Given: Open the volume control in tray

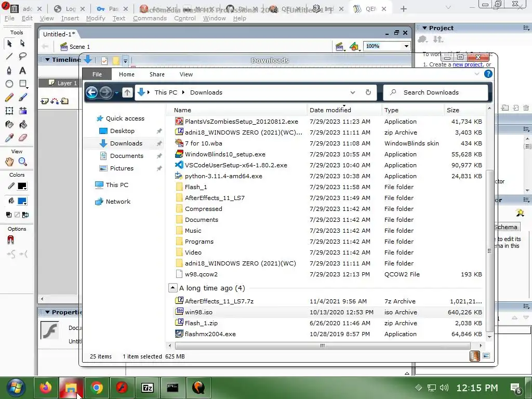Looking at the screenshot, I should coord(444,388).
